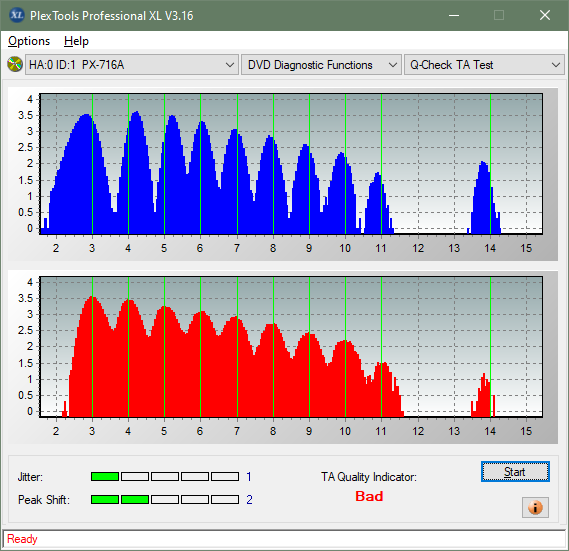Open the Options menu

click(29, 41)
